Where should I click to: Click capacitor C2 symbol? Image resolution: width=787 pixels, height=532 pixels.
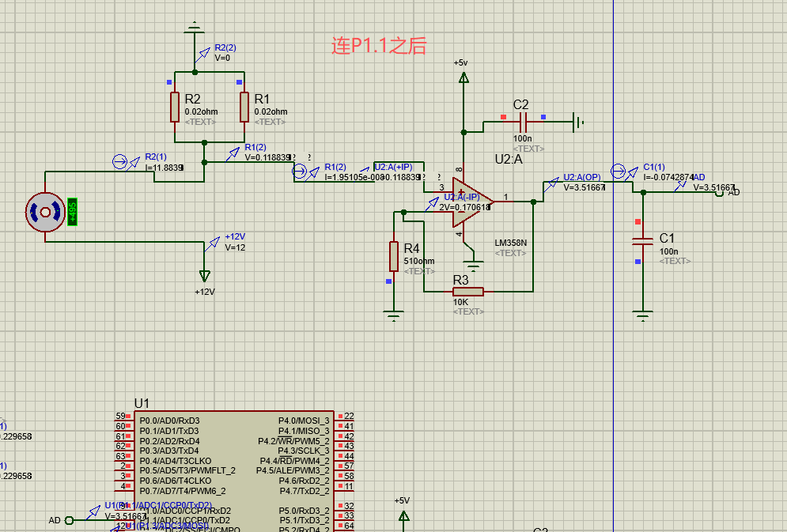point(523,122)
